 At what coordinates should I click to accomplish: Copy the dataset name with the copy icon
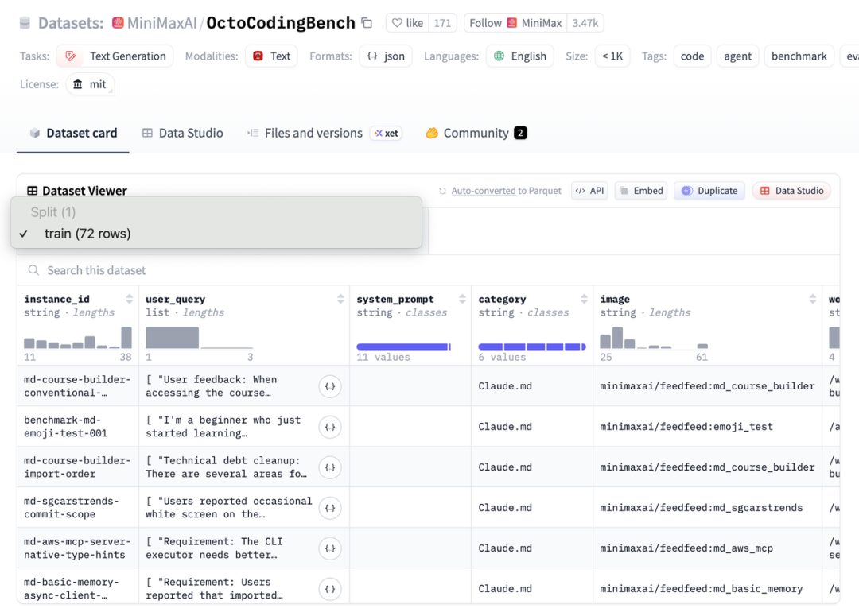click(x=367, y=23)
